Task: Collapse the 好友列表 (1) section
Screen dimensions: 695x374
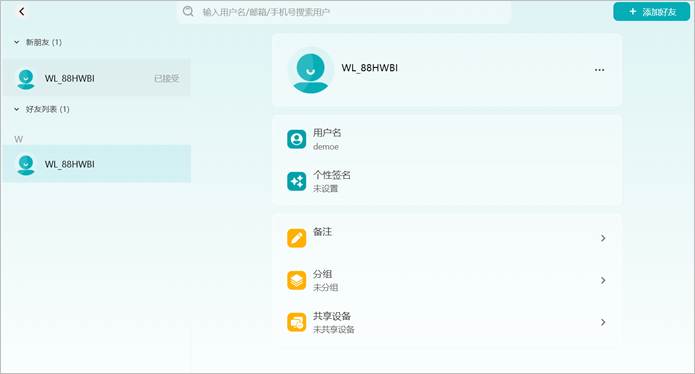Action: pyautogui.click(x=17, y=109)
